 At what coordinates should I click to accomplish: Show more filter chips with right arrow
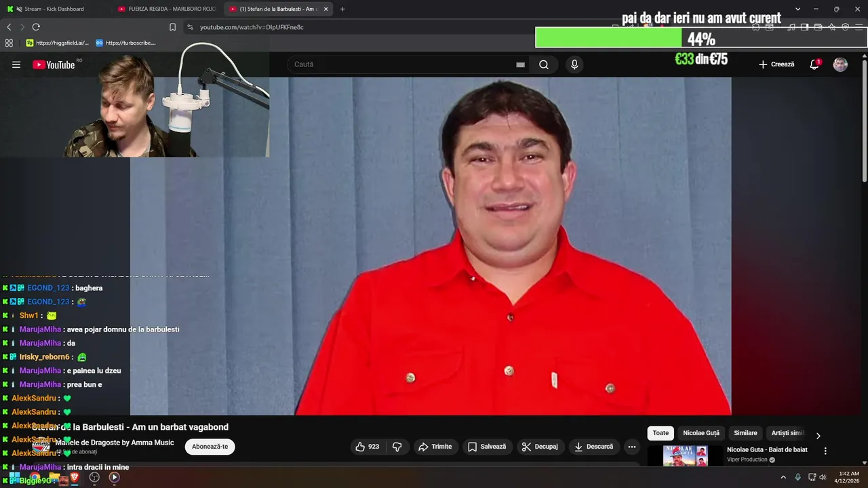point(818,436)
